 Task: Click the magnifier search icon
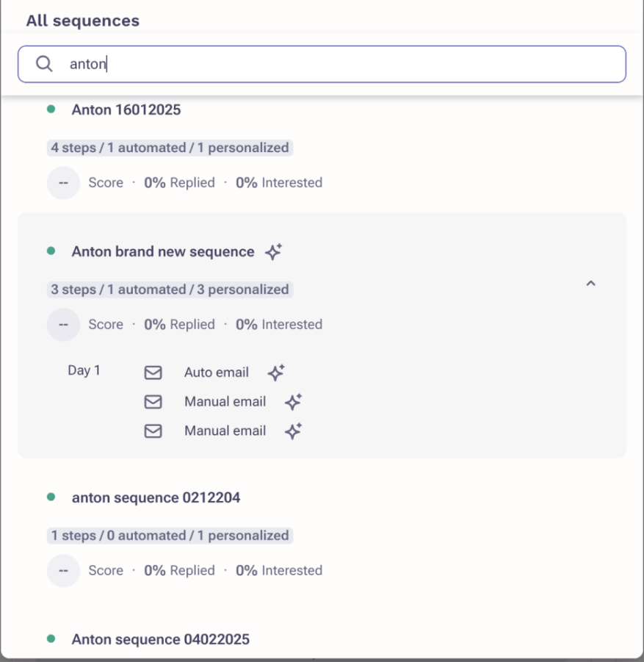click(44, 64)
